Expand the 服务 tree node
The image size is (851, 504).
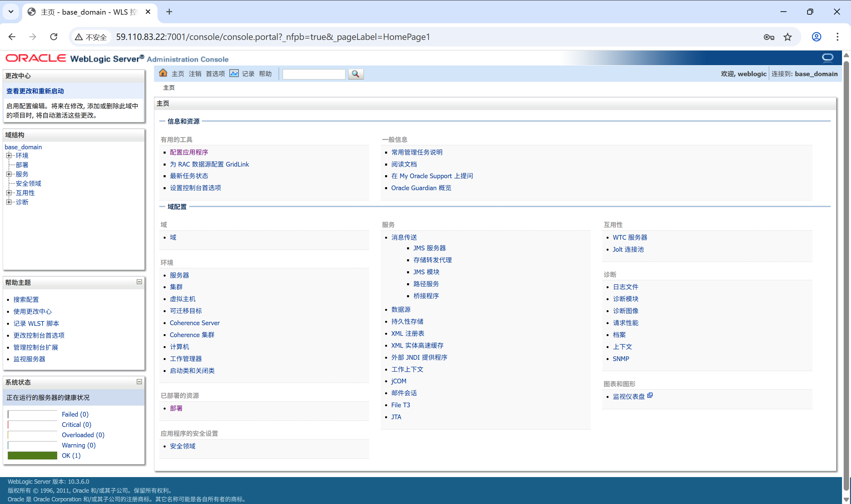click(x=9, y=174)
